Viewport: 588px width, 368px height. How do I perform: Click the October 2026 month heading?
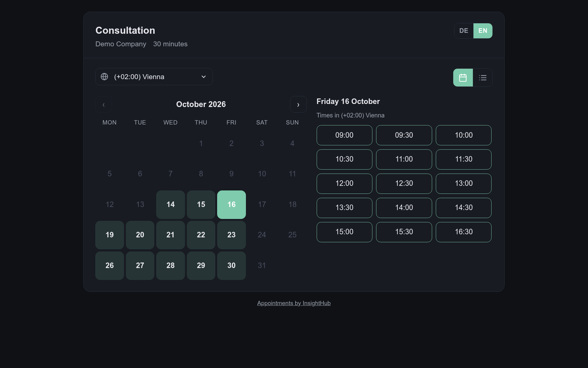201,104
